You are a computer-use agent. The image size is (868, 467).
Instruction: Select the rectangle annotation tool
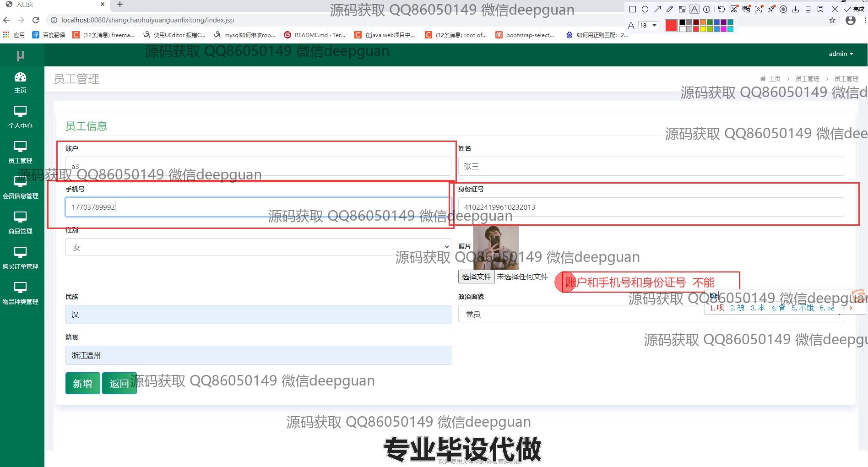[x=633, y=9]
